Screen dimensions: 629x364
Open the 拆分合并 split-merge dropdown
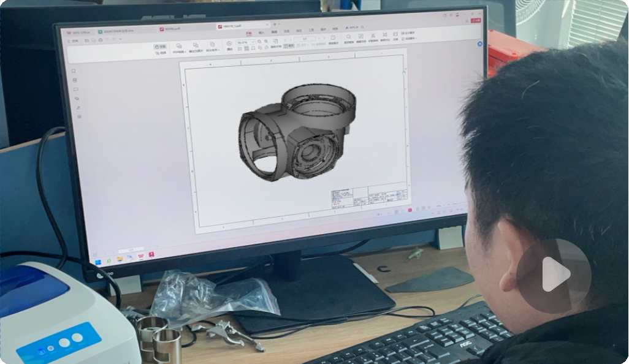pyautogui.click(x=212, y=47)
